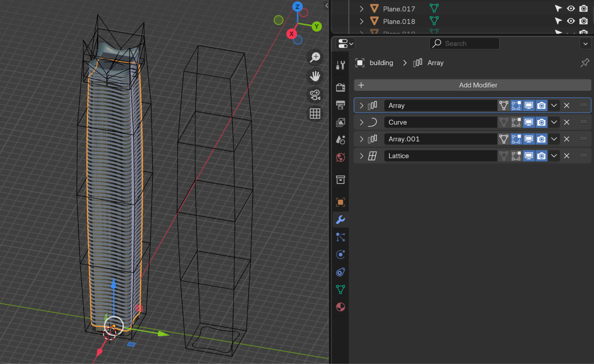Open the Material properties tab
Viewport: 594px width, 364px height.
pos(341,307)
